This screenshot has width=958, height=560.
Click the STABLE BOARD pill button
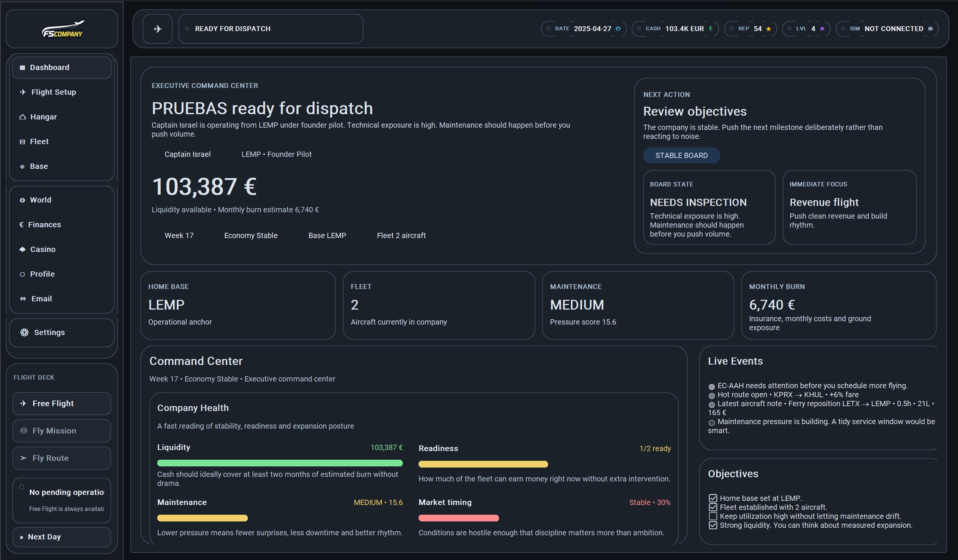[x=681, y=155]
